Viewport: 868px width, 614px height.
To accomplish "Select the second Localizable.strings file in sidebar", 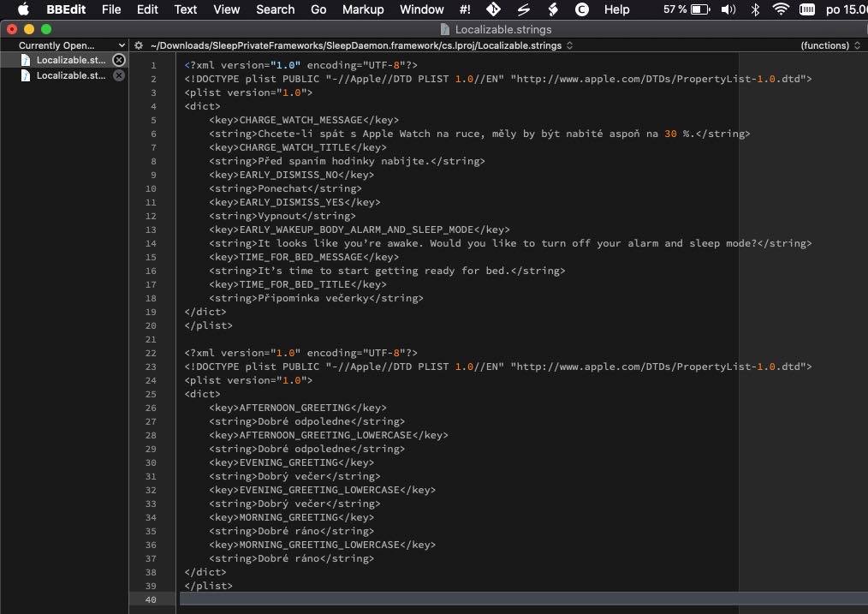I will [70, 75].
